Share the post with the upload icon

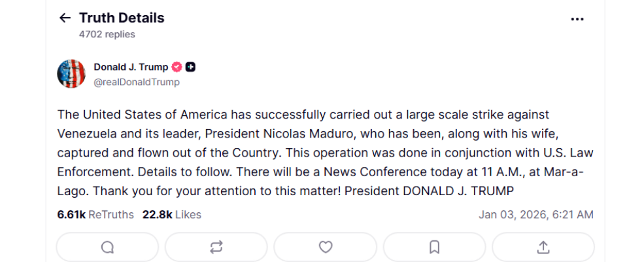point(543,247)
